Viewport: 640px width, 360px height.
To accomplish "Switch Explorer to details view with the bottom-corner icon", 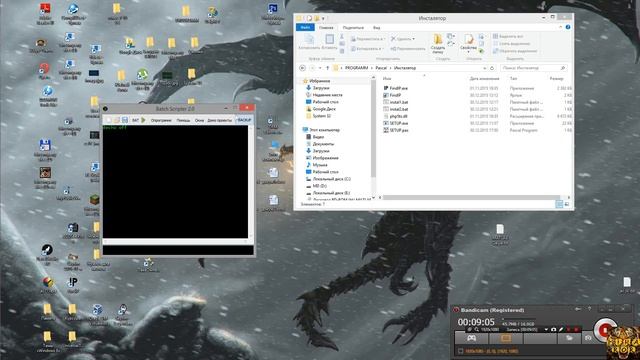I will (x=559, y=204).
